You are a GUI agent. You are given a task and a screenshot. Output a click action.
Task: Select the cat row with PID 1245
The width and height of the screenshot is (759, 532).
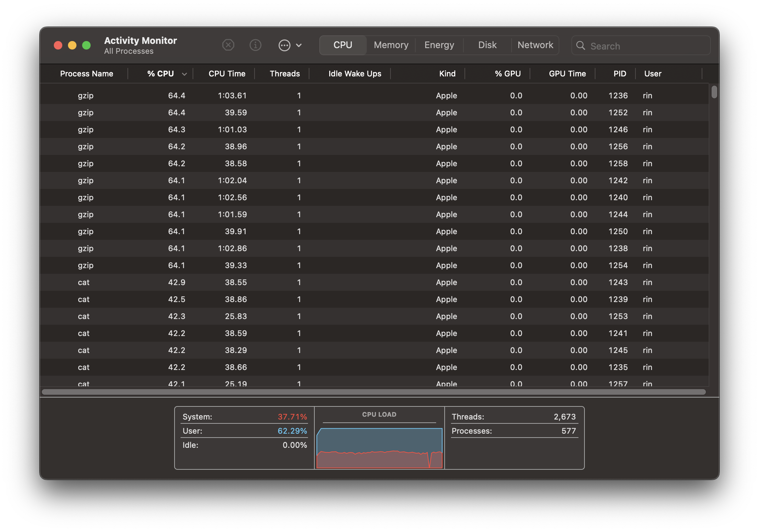point(375,350)
